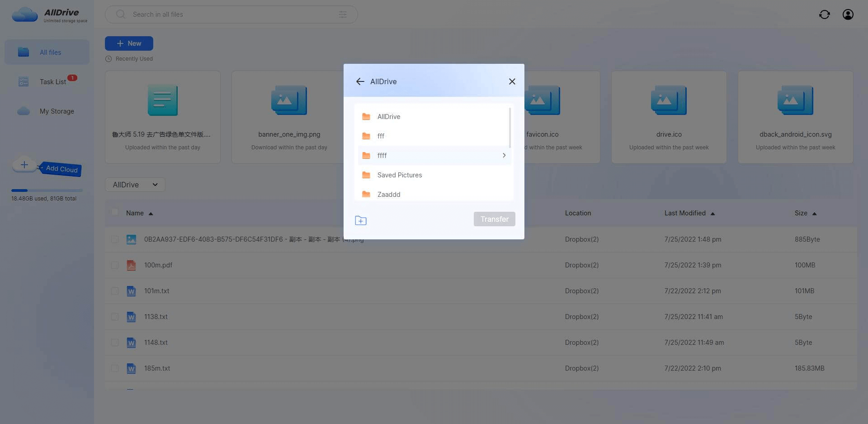Click the cloud plus icon
This screenshot has height=424, width=868.
[24, 165]
